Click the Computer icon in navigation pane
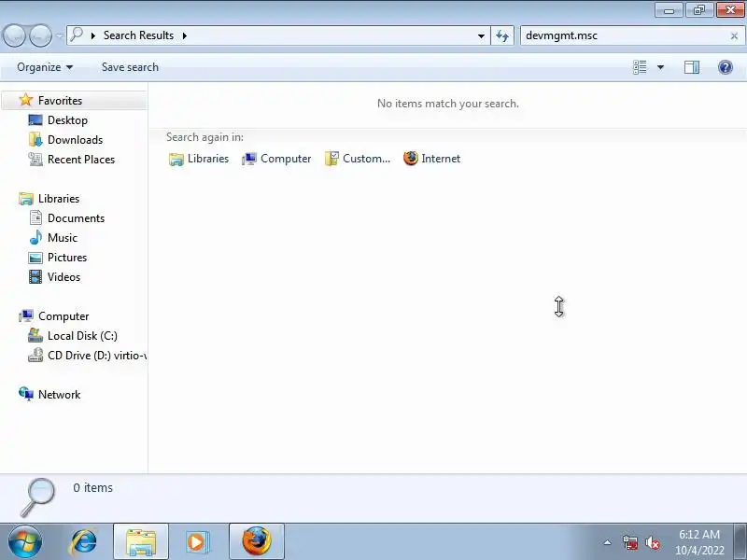 tap(26, 315)
